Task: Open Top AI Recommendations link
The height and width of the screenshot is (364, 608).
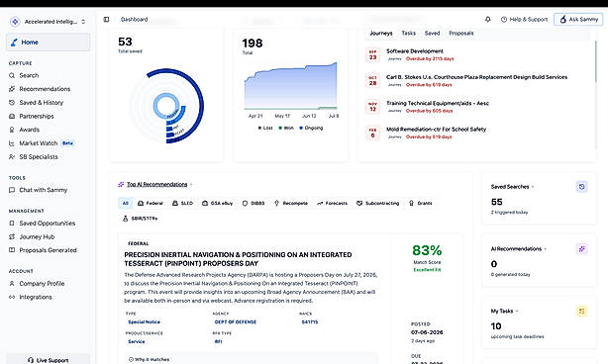Action: [157, 184]
